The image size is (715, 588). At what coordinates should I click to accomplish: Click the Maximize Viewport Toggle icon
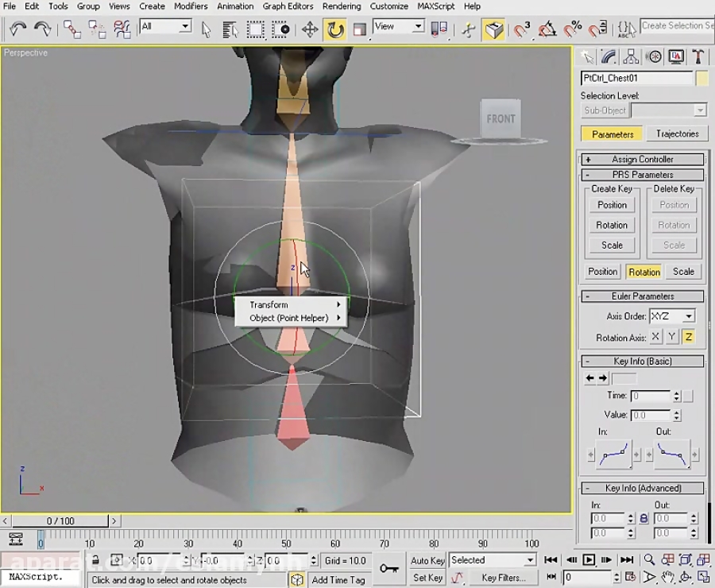pos(705,578)
